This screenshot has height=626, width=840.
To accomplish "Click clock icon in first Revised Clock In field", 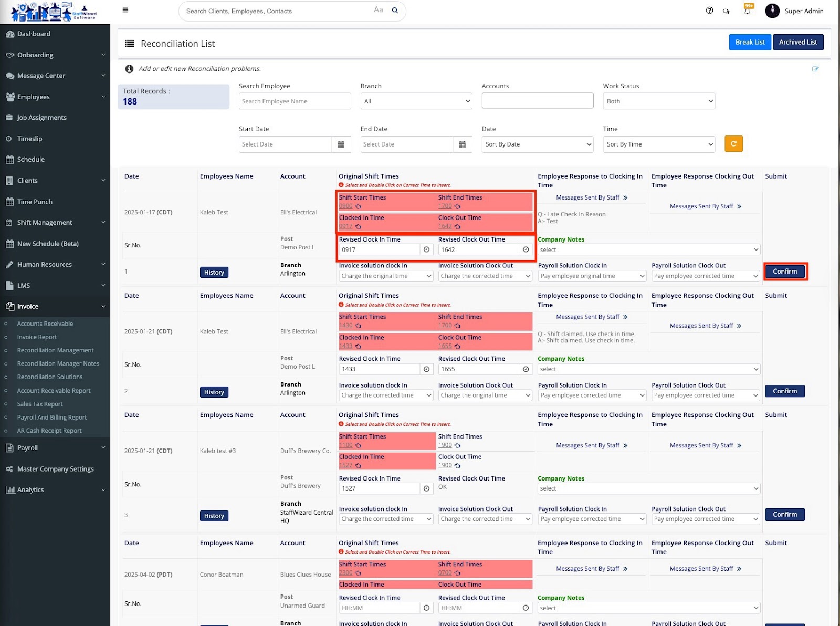I will click(x=426, y=250).
